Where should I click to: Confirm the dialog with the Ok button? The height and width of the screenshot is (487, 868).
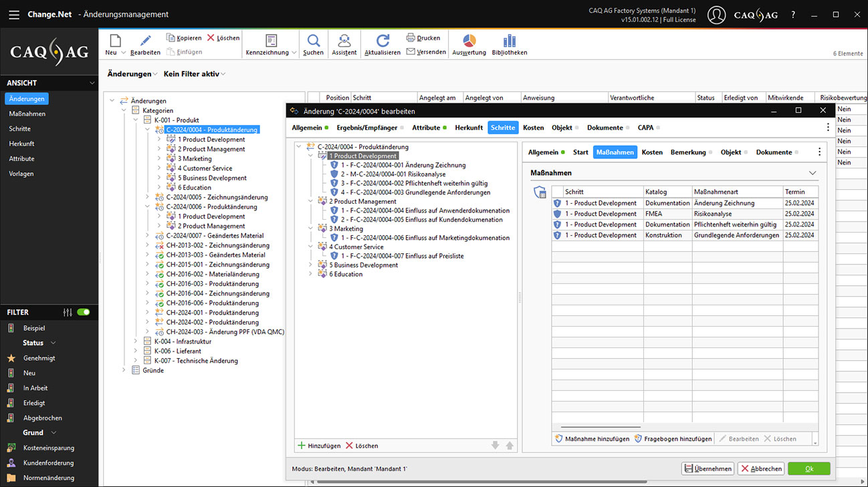pos(808,468)
